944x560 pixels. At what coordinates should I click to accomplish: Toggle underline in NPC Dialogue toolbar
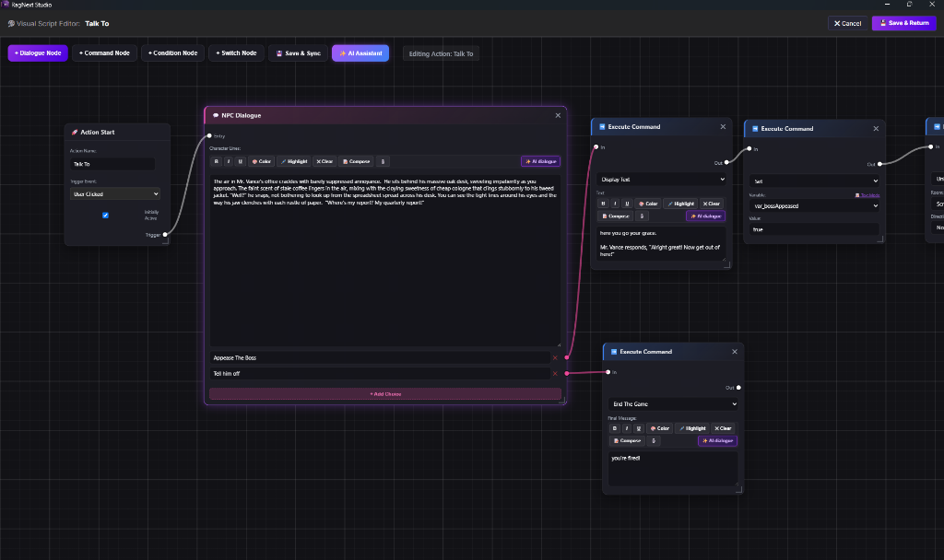[x=241, y=161]
